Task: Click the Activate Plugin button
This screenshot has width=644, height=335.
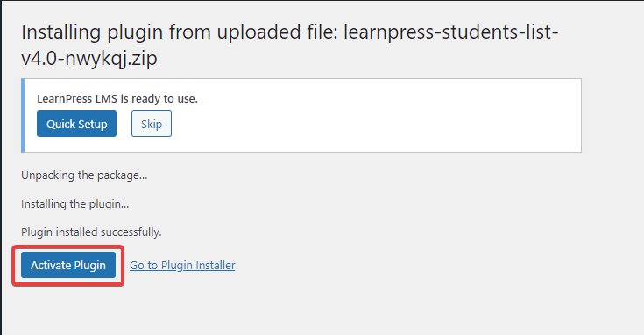Action: (x=68, y=265)
